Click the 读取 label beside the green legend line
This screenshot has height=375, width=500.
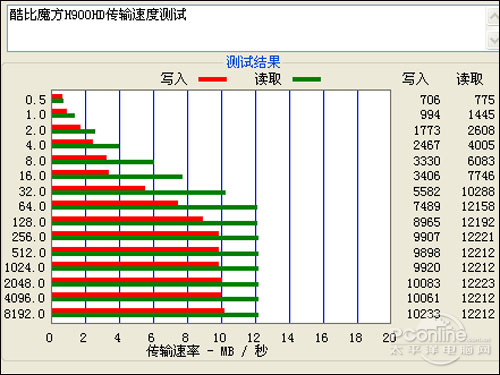[268, 79]
